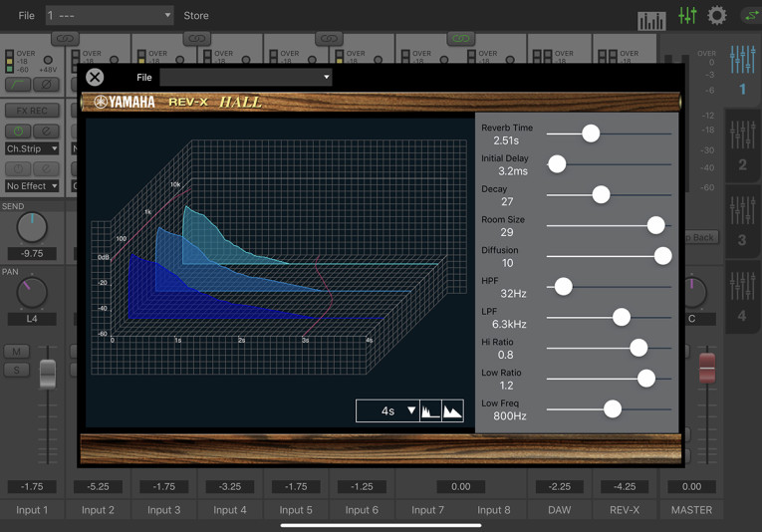Click the REV-X fader value -4.25
The height and width of the screenshot is (532, 762).
tap(625, 486)
